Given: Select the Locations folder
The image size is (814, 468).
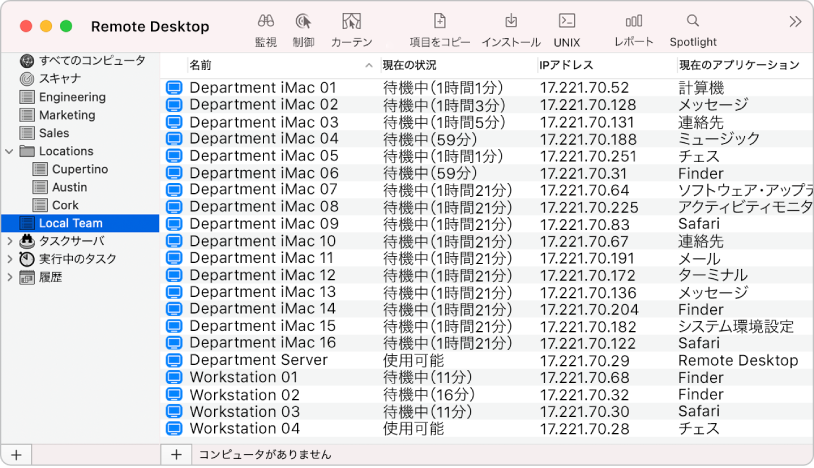Looking at the screenshot, I should point(66,152).
